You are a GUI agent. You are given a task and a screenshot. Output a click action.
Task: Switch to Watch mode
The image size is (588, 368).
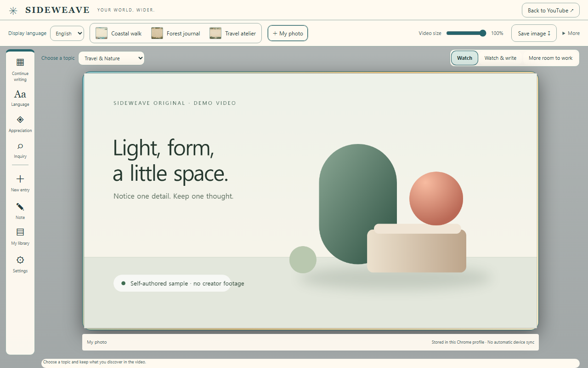pyautogui.click(x=464, y=58)
